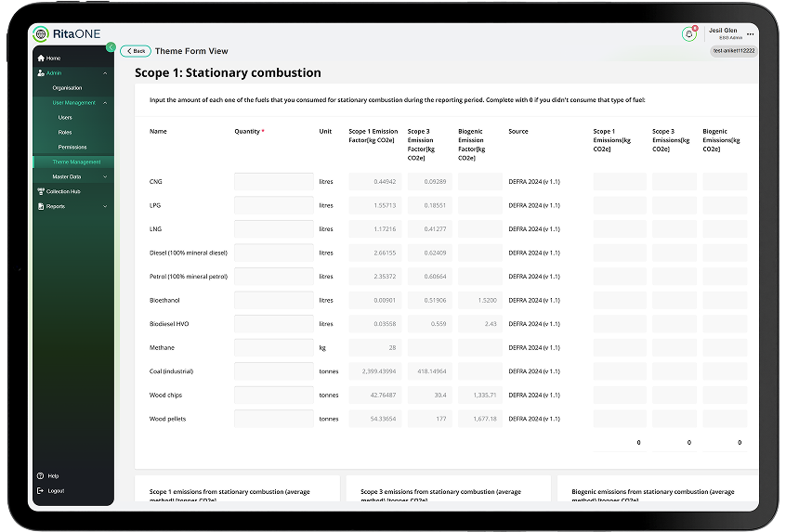Viewport: 786px width, 532px height.
Task: Collapse the Admin section chevron
Action: pyautogui.click(x=105, y=72)
